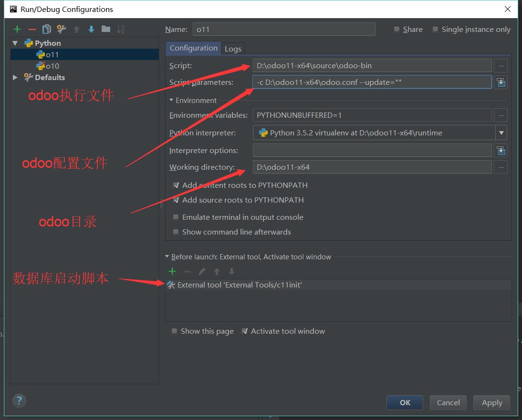Move configuration up arrow in left toolbar
The height and width of the screenshot is (420, 522).
click(76, 29)
